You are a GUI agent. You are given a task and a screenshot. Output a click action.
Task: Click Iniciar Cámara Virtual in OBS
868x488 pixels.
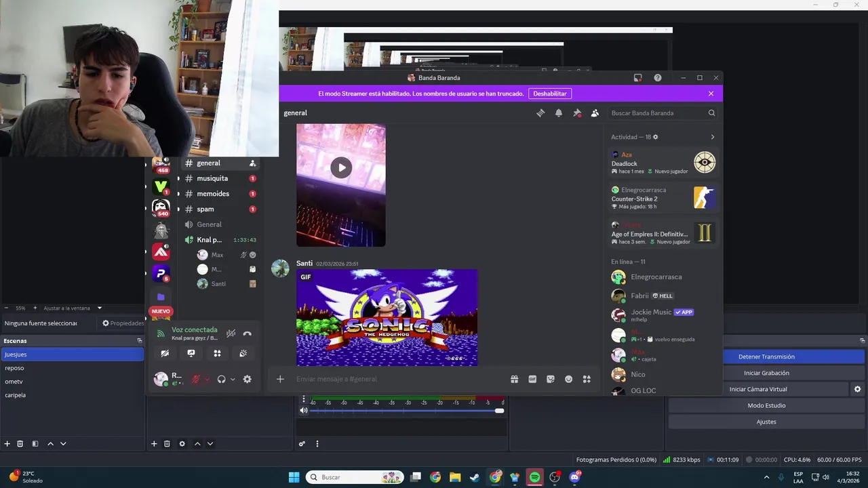coord(757,389)
